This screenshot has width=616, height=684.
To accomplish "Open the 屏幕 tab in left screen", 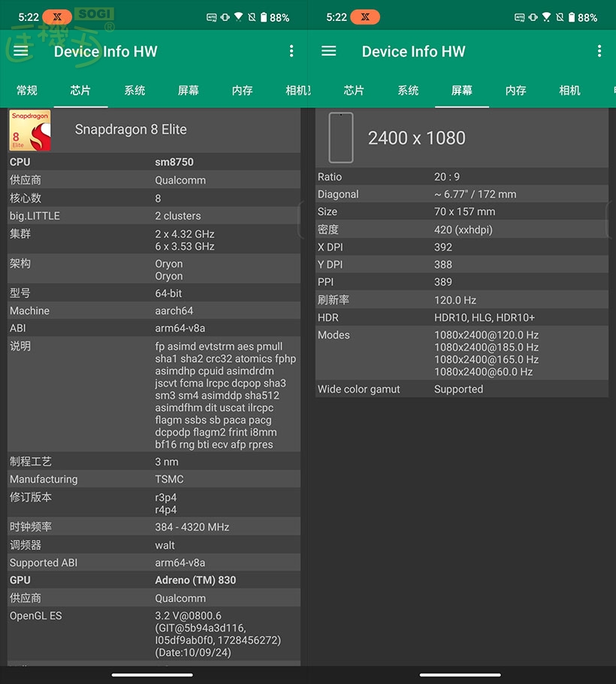I will click(189, 90).
